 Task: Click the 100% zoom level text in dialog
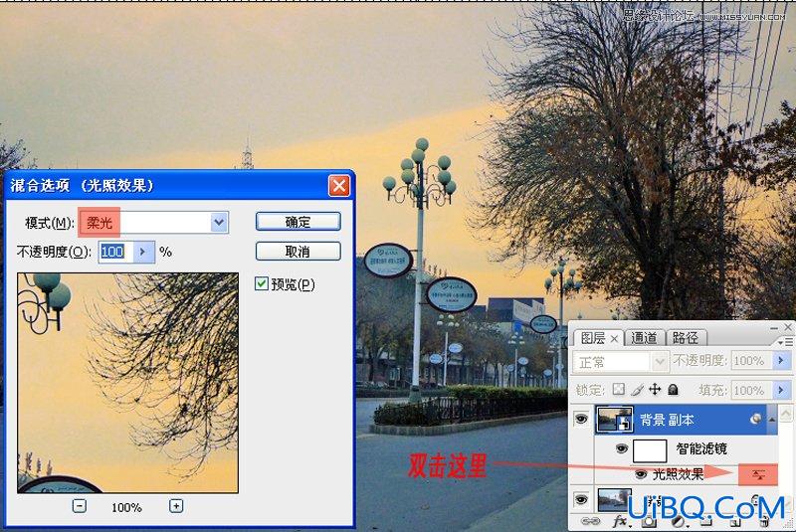tap(126, 507)
